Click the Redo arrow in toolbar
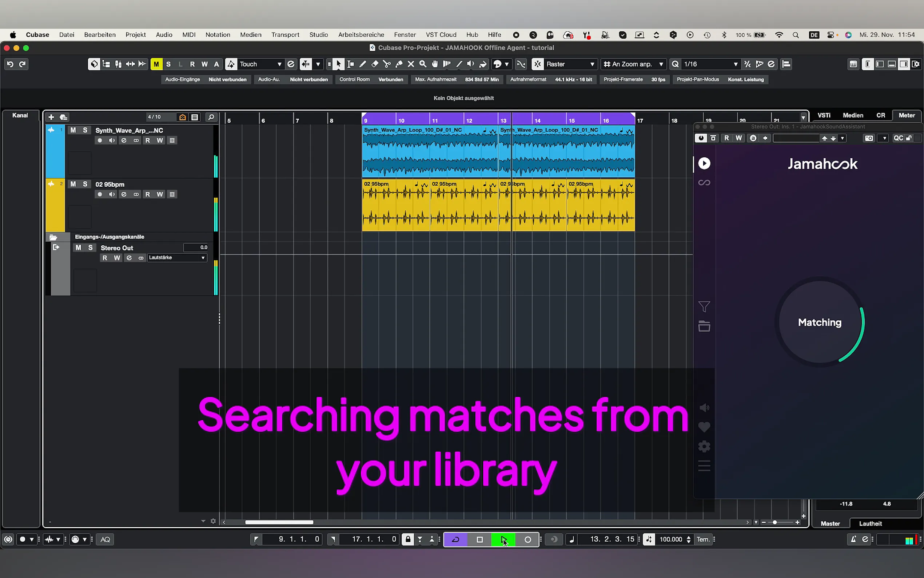This screenshot has width=924, height=578. point(23,64)
